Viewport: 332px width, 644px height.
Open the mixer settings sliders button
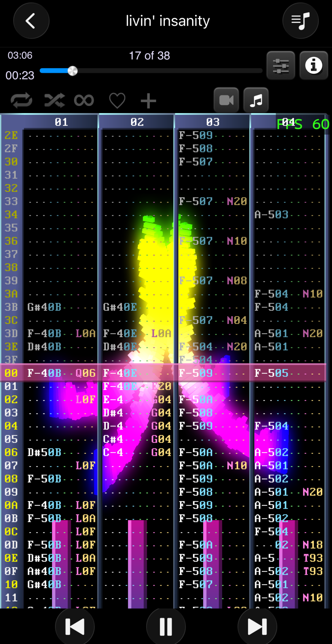pyautogui.click(x=281, y=65)
